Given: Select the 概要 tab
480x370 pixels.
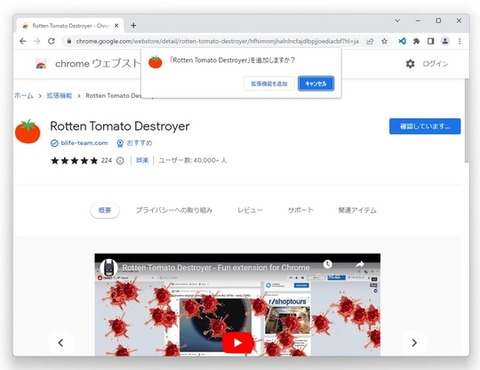Looking at the screenshot, I should [105, 210].
